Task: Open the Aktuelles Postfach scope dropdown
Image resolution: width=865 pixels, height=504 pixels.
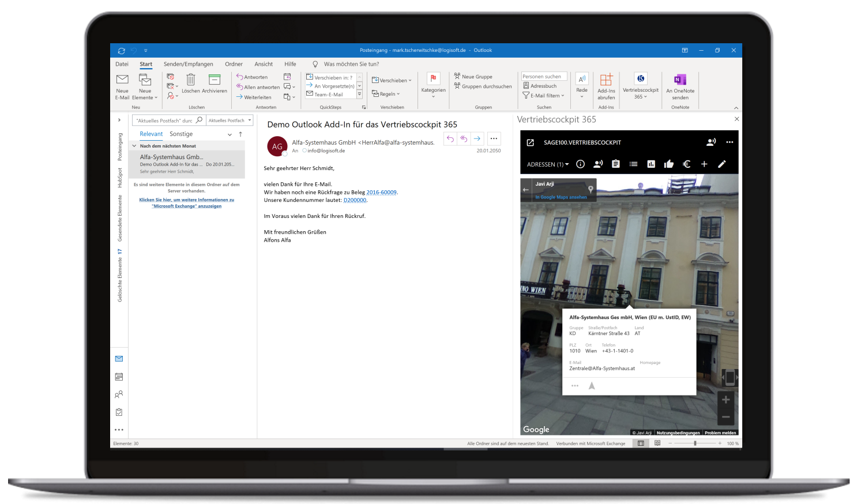Action: click(x=230, y=121)
